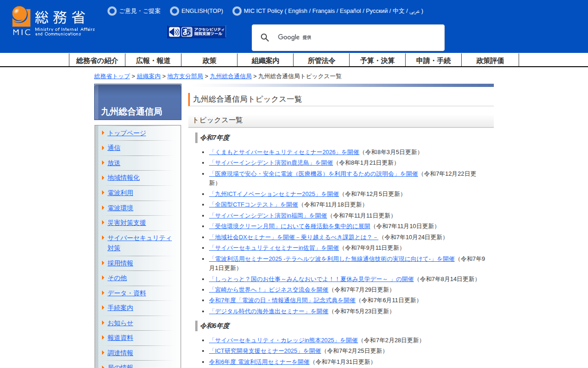
Task: Click the MIC logo in header
Action: [53, 21]
